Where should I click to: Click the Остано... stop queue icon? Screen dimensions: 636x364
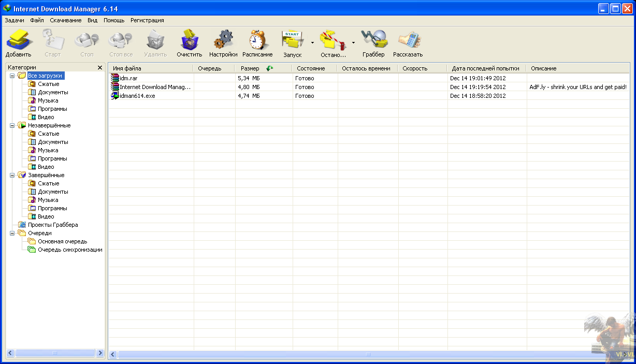coord(333,40)
